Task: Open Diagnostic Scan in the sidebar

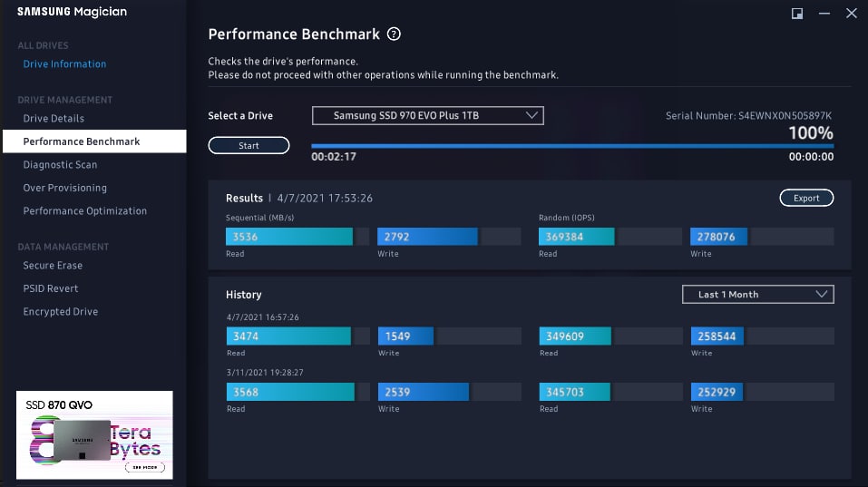Action: point(60,165)
